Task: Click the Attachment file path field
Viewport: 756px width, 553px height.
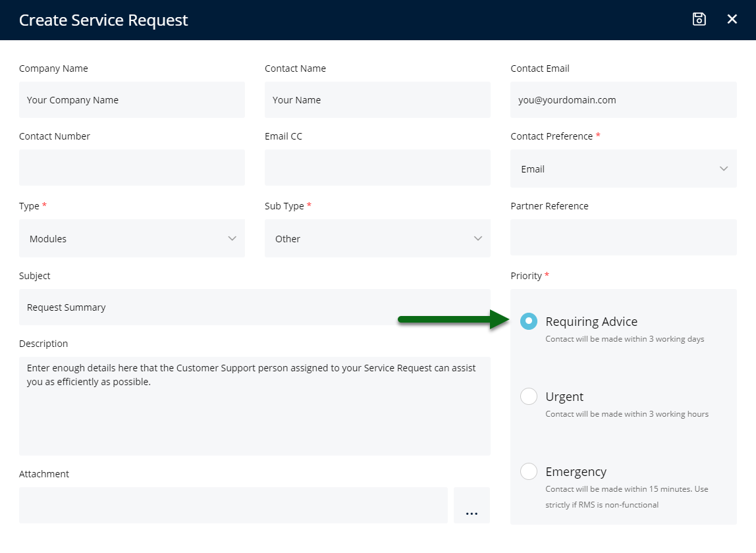Action: [x=233, y=505]
